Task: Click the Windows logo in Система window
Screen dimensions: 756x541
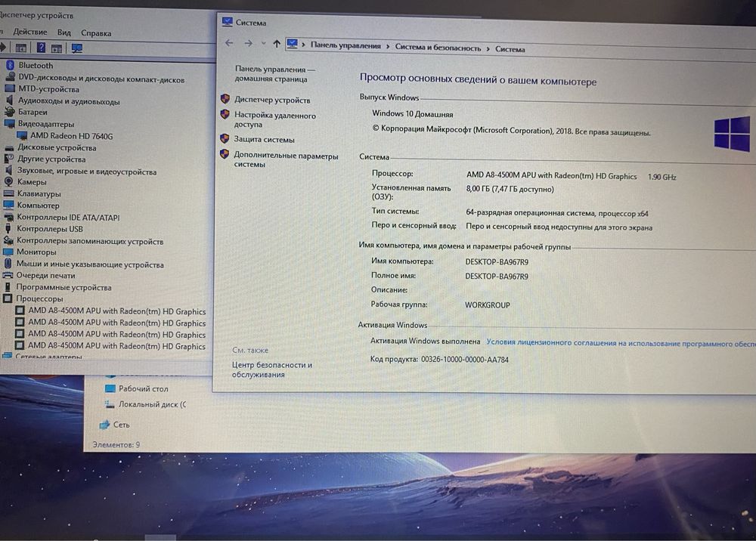Action: click(732, 134)
